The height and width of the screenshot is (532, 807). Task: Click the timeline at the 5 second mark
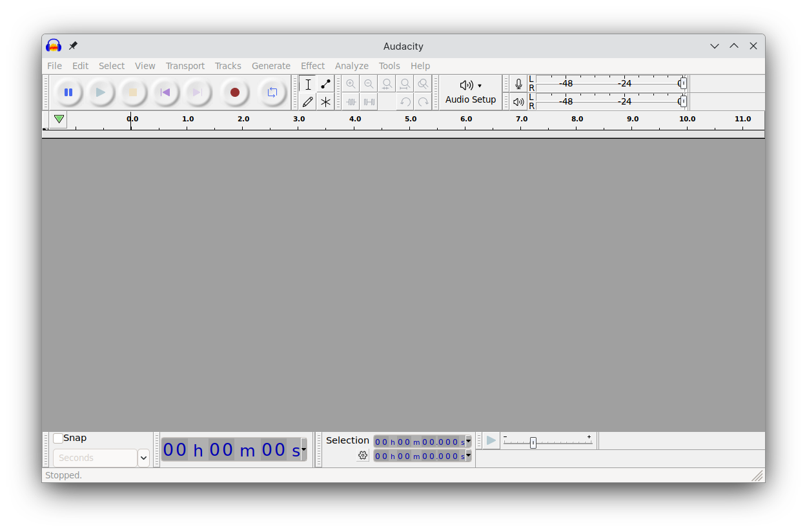(x=410, y=123)
